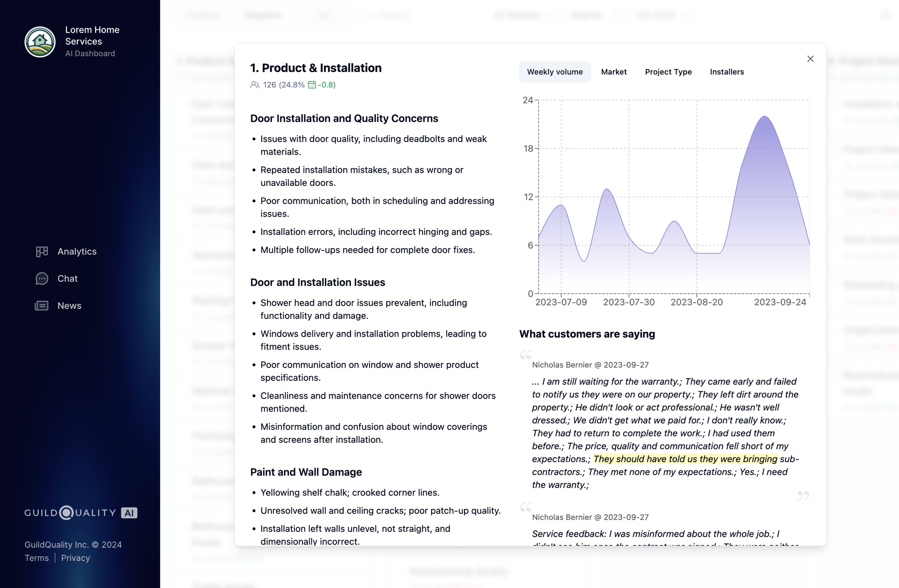
Task: Click the Door Installation and Quality Concerns heading
Action: (x=344, y=118)
